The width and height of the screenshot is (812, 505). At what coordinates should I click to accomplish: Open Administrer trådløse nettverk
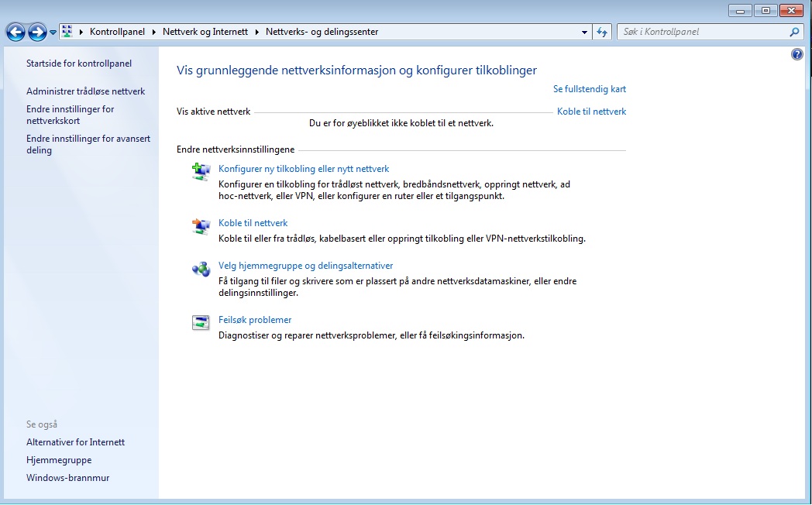(x=85, y=91)
